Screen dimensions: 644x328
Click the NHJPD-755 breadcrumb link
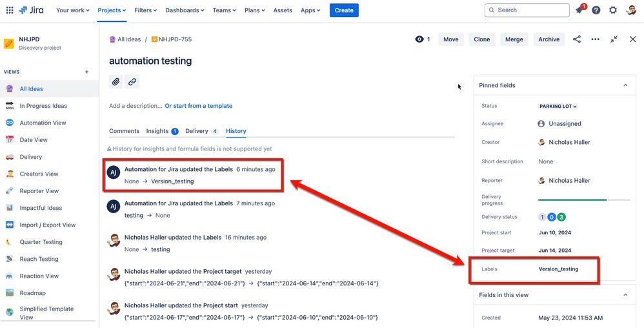[x=172, y=39]
